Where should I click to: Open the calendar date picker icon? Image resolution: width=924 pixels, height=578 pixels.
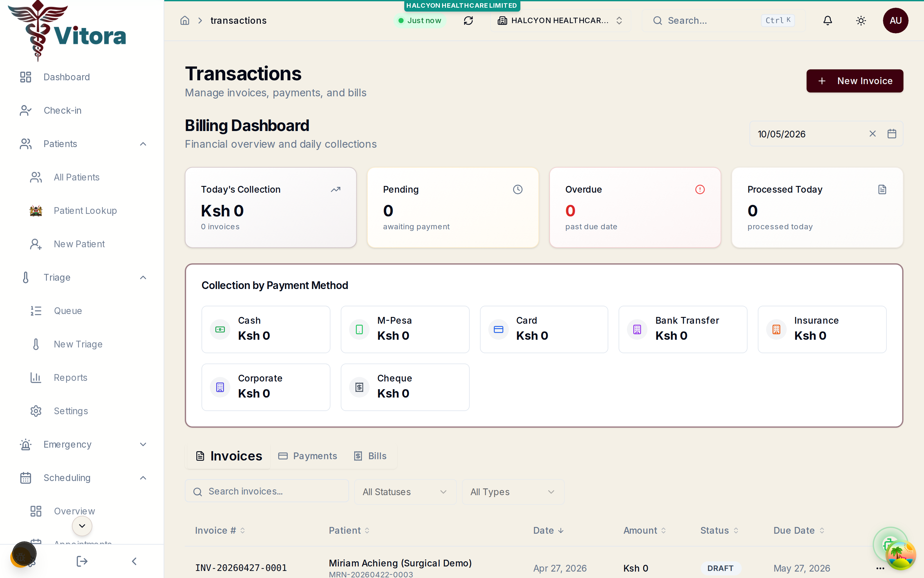coord(892,134)
